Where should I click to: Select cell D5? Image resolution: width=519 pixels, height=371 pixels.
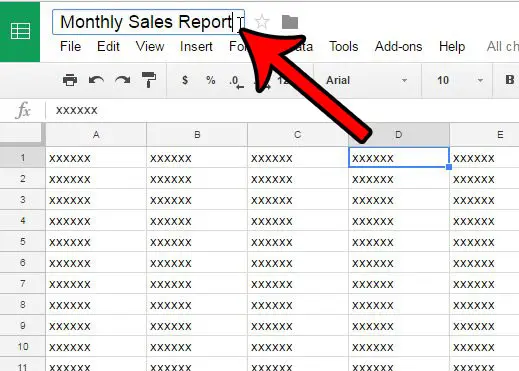point(399,241)
